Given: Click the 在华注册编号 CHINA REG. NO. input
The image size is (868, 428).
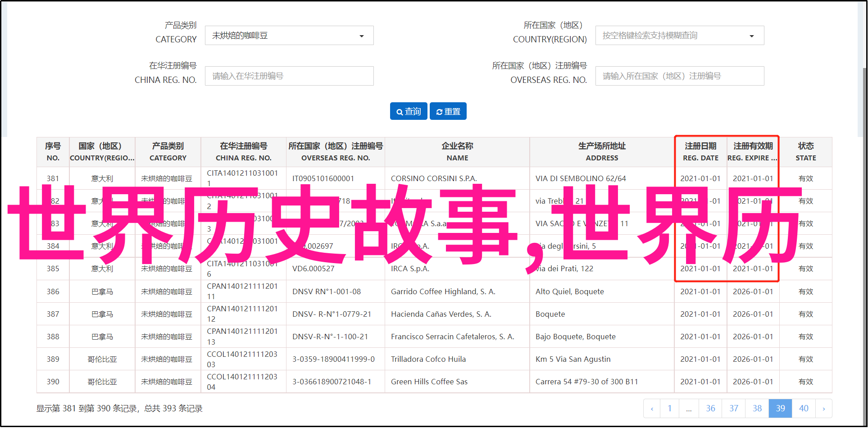Looking at the screenshot, I should coord(289,76).
